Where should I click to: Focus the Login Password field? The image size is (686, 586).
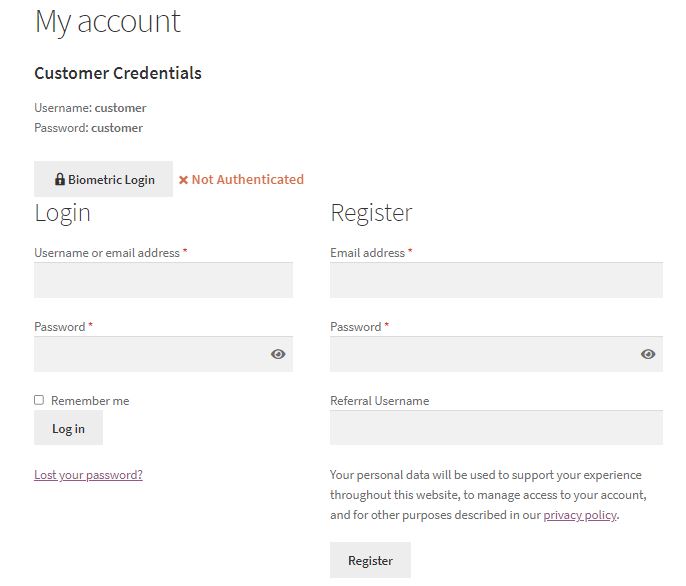[x=163, y=354]
